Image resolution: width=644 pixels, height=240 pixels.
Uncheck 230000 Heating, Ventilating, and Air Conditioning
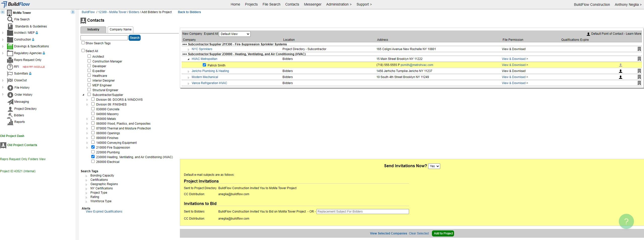(93, 157)
